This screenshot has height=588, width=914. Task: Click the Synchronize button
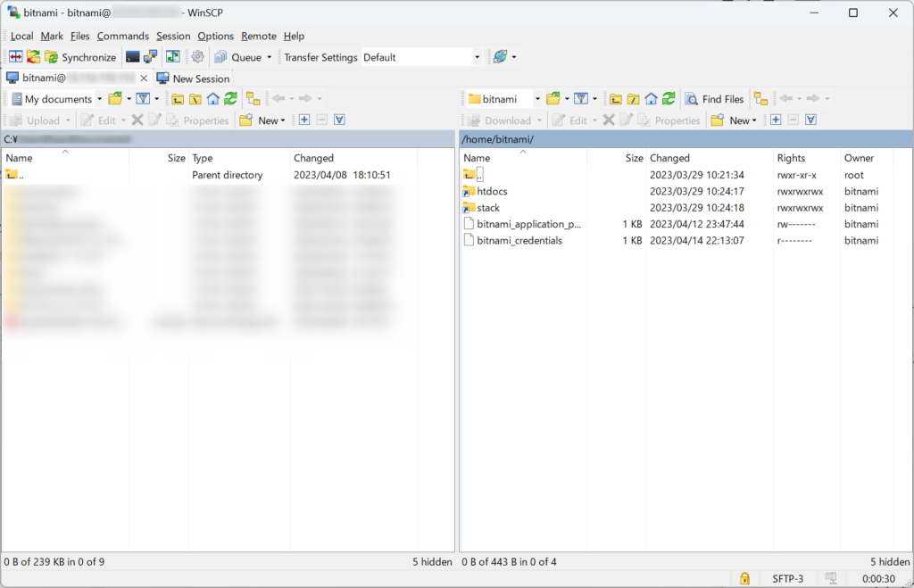81,57
